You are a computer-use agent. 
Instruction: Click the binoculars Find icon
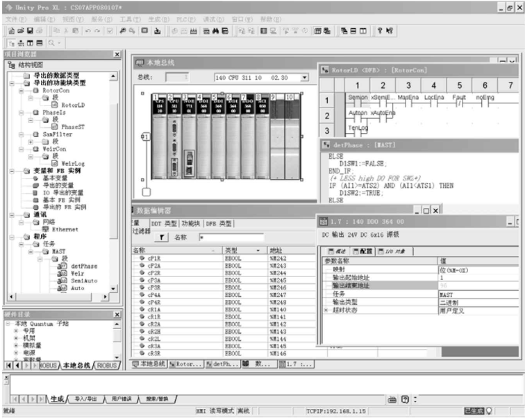click(x=215, y=31)
